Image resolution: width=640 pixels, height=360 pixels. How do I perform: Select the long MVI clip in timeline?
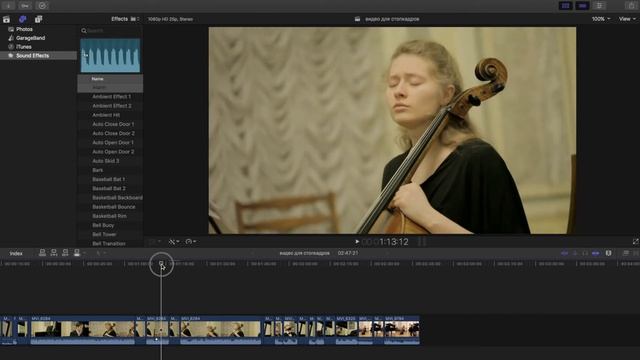[x=83, y=330]
